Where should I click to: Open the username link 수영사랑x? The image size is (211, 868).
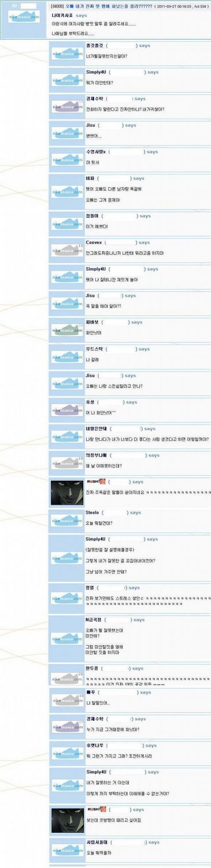[x=95, y=152]
